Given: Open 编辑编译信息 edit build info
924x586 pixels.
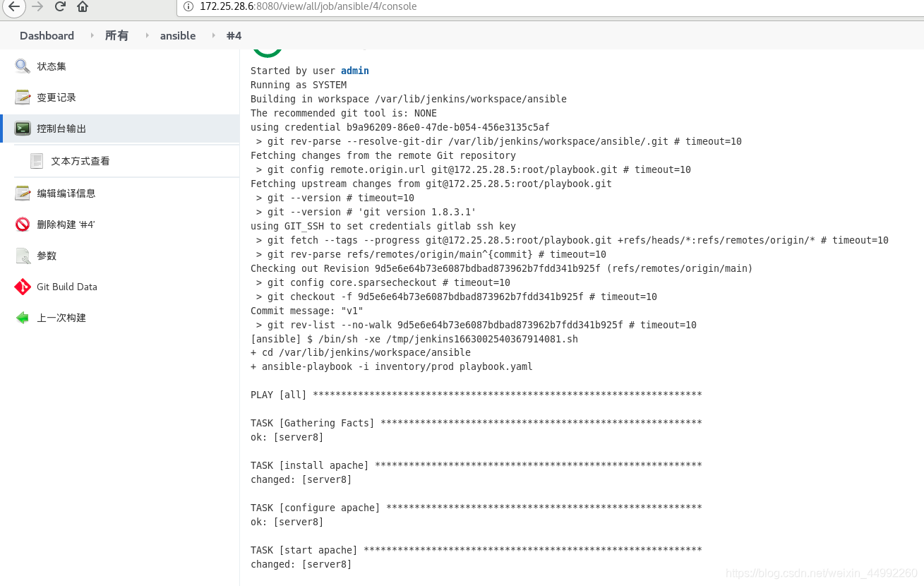Looking at the screenshot, I should (66, 193).
